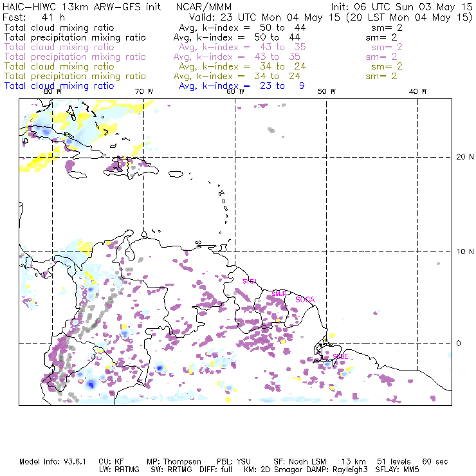Image resolution: width=476 pixels, height=476 pixels.
Task: Click olive 'Total precipitation mixing ratio' legend label
Action: point(75,76)
